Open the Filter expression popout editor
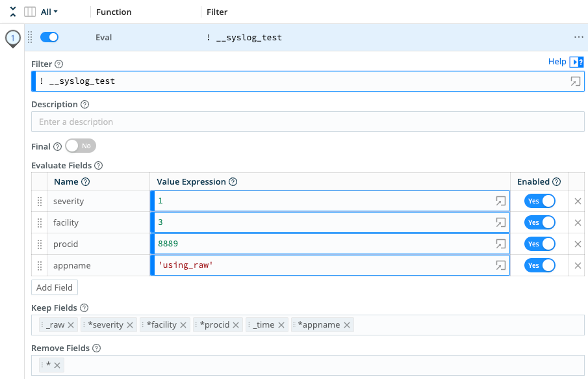 (574, 81)
